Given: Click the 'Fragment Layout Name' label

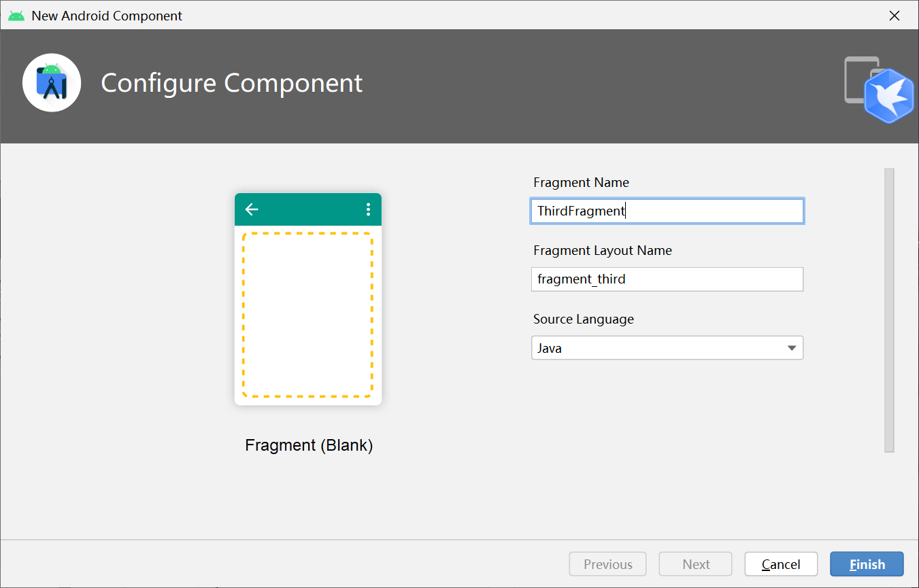Looking at the screenshot, I should pyautogui.click(x=603, y=250).
